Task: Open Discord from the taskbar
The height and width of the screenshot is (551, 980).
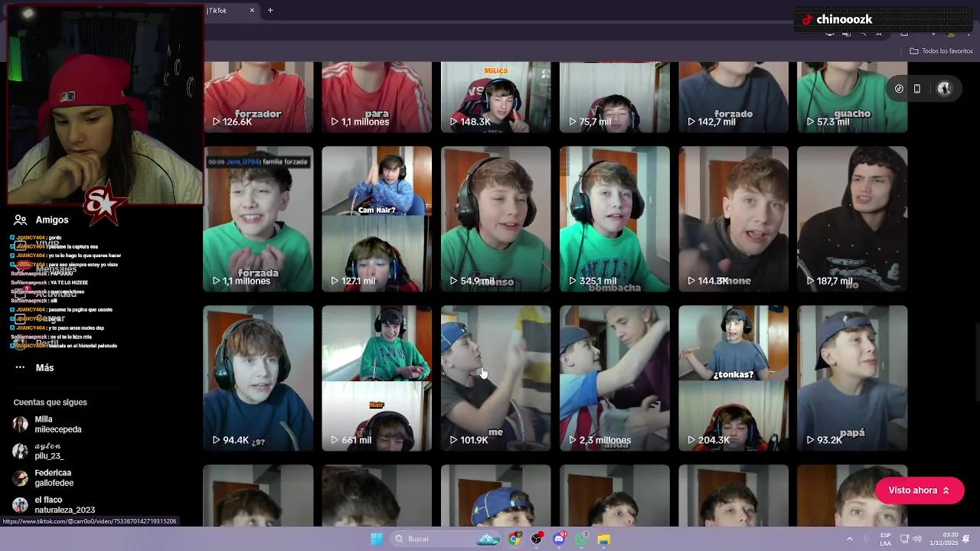Action: tap(560, 539)
